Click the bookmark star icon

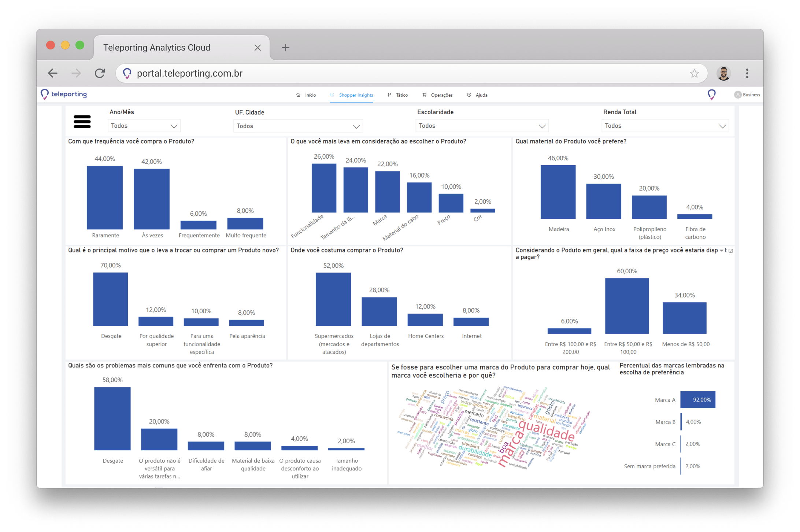coord(694,73)
